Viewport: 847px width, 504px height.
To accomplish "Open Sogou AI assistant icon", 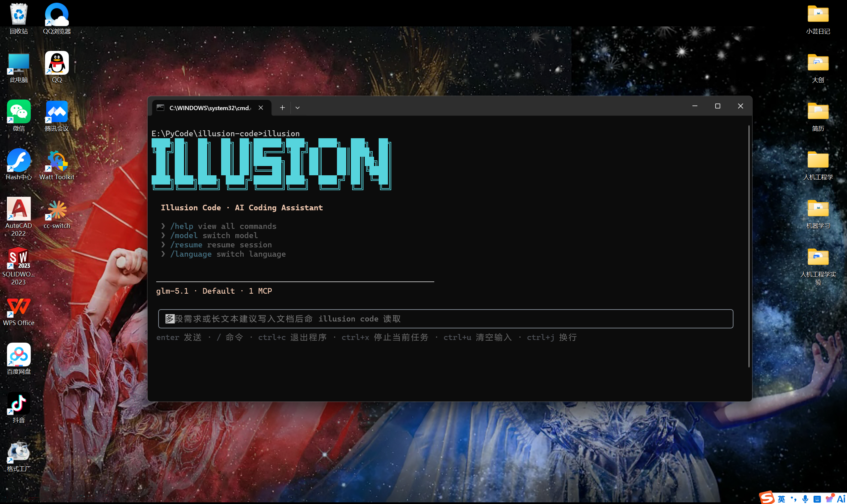I will pos(841,499).
